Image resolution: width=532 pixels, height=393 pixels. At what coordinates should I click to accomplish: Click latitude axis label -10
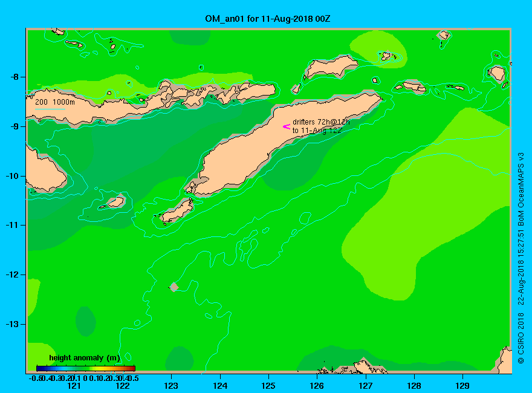coord(13,176)
